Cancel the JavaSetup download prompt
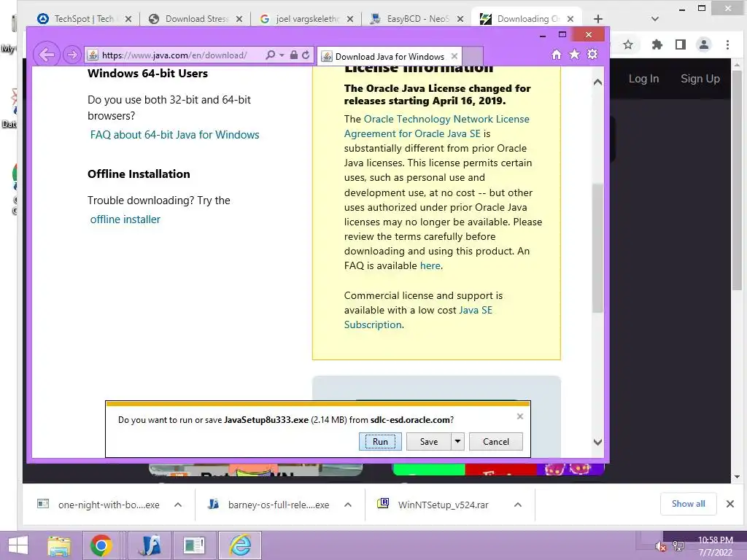 pyautogui.click(x=496, y=441)
